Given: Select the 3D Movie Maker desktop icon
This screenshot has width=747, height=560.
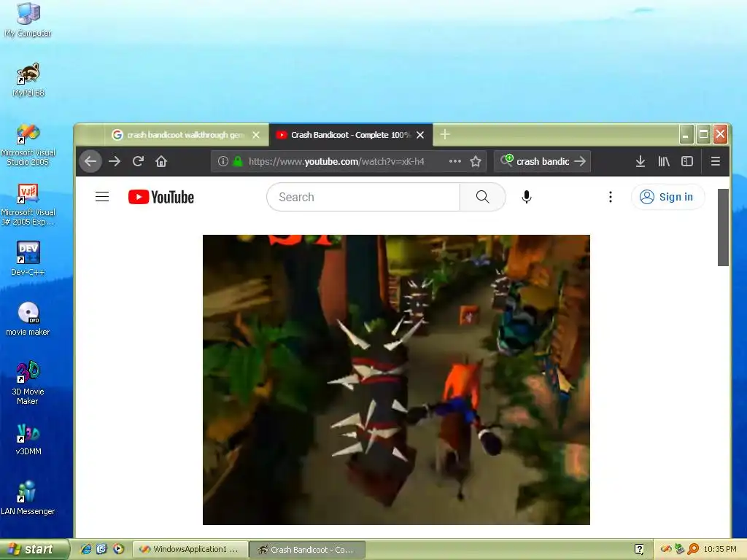Looking at the screenshot, I should [x=28, y=384].
